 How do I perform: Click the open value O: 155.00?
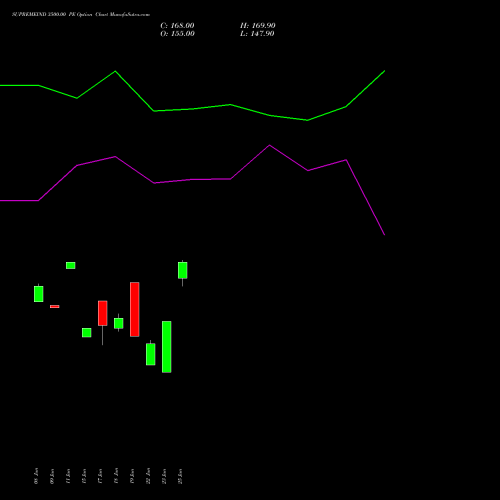(x=177, y=34)
